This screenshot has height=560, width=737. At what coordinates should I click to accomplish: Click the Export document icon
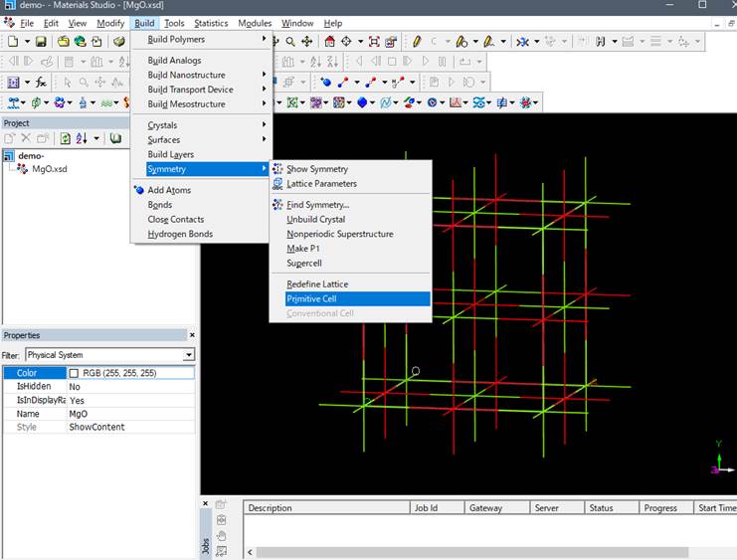(x=96, y=42)
